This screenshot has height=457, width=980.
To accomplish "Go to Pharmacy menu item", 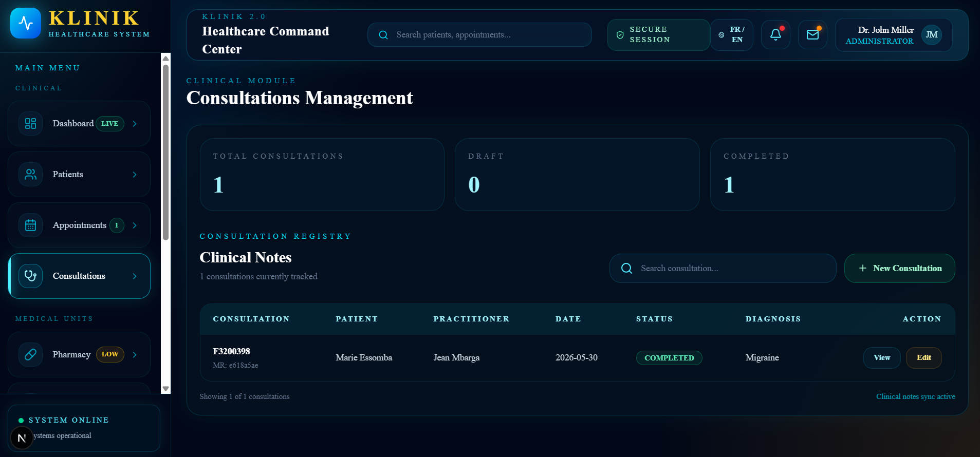I will (x=79, y=355).
